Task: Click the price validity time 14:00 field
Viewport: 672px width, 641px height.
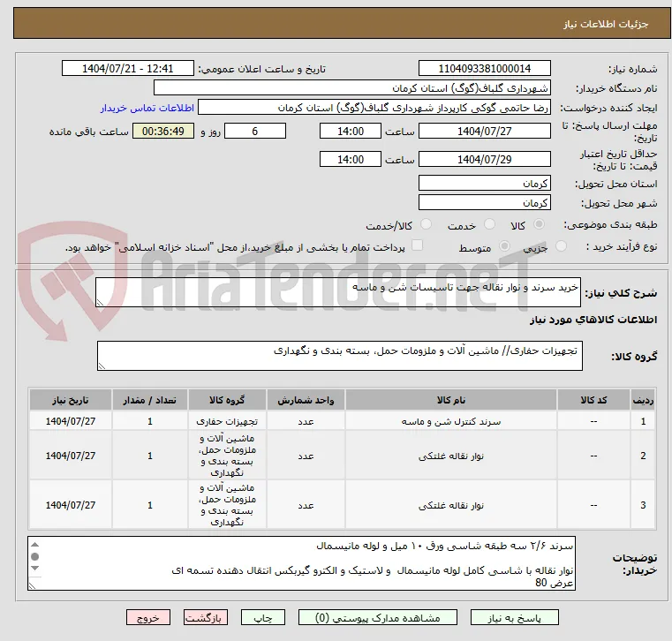Action: click(351, 160)
